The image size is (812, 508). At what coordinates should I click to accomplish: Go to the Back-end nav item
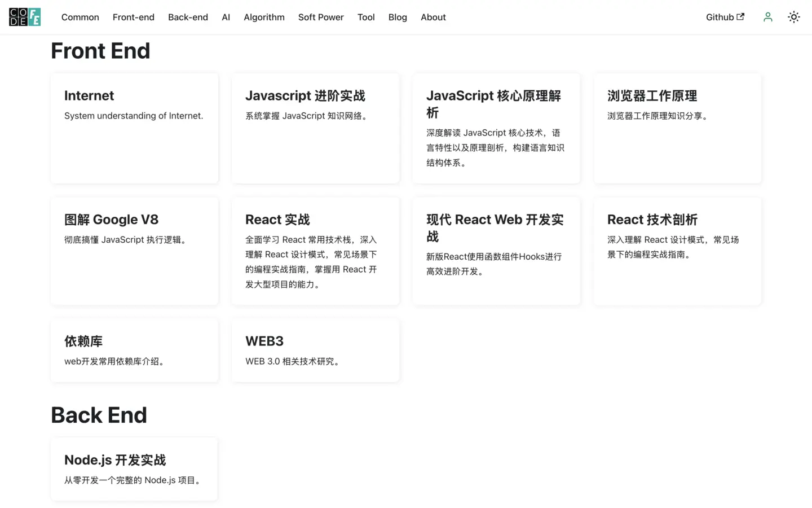[x=188, y=17]
